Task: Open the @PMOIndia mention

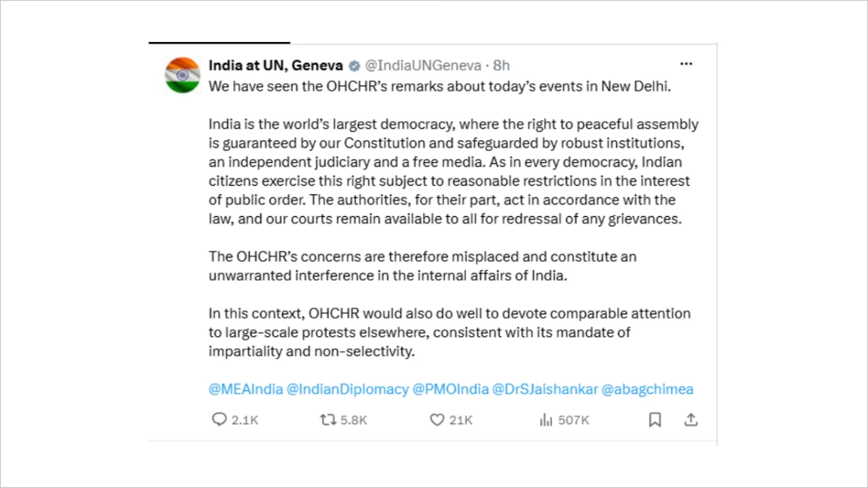Action: point(451,389)
